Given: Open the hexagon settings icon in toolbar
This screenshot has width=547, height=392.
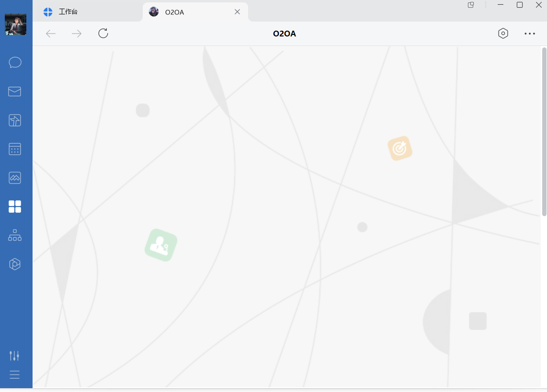Looking at the screenshot, I should (x=503, y=34).
